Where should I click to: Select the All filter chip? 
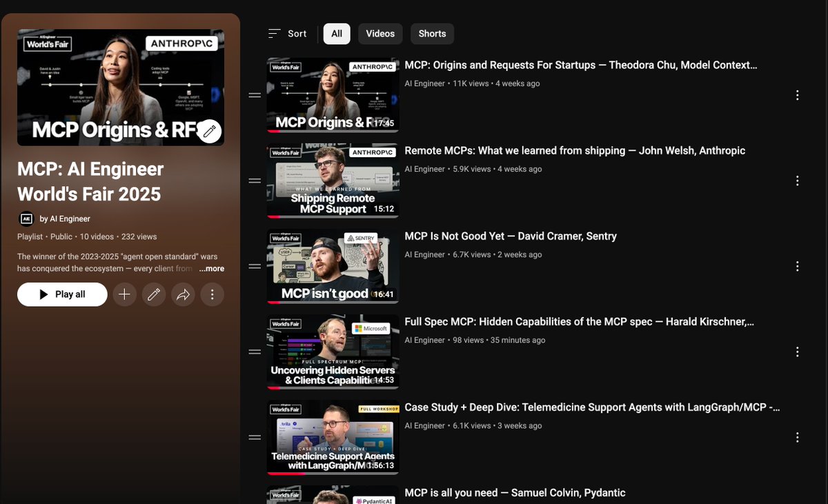tap(337, 34)
